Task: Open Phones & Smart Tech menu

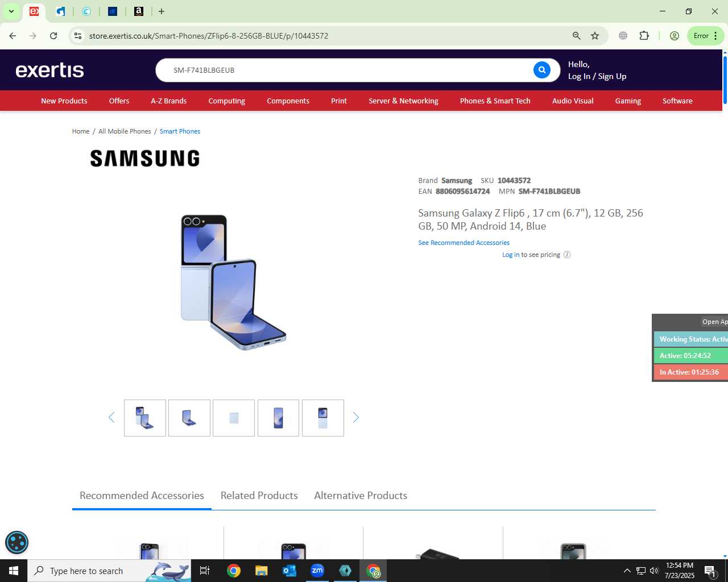Action: [495, 101]
